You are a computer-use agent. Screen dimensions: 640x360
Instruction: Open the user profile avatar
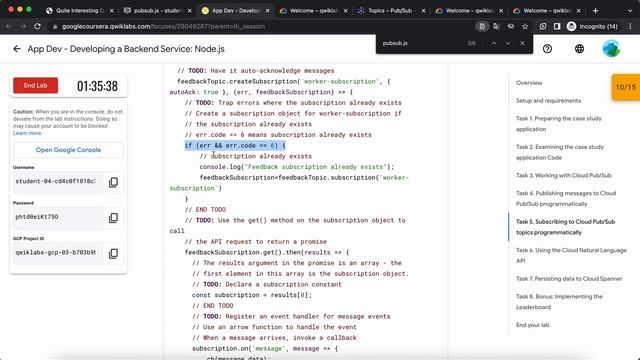(611, 49)
